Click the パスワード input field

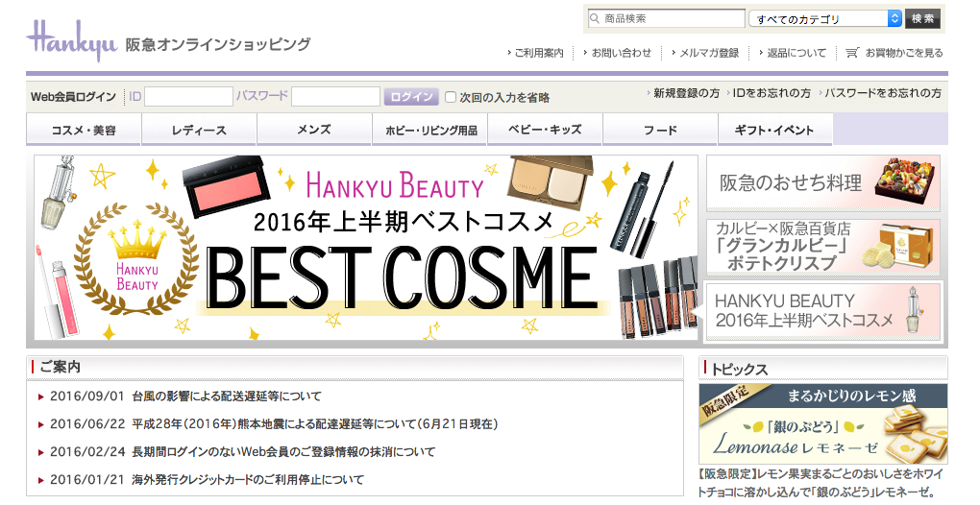point(335,97)
